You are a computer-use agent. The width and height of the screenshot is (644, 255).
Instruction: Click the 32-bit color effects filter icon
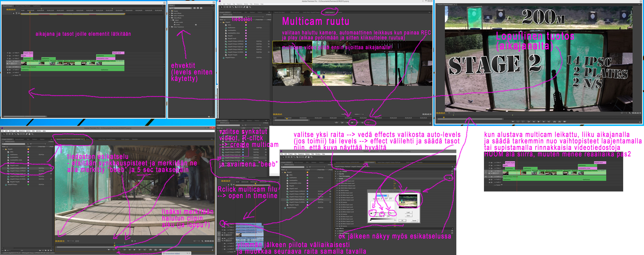(x=198, y=8)
